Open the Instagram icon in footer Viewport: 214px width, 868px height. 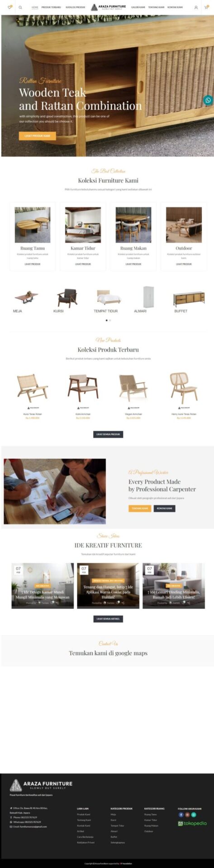tap(187, 814)
